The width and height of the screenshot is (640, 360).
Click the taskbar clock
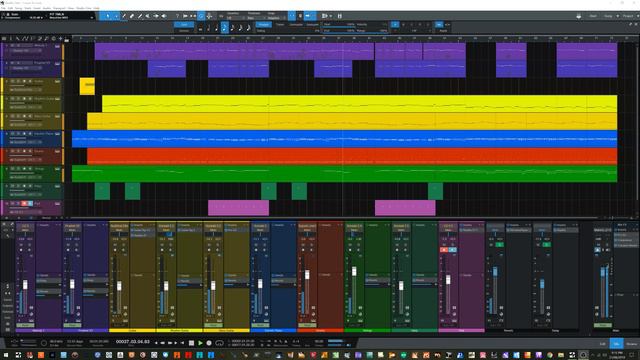tap(617, 354)
